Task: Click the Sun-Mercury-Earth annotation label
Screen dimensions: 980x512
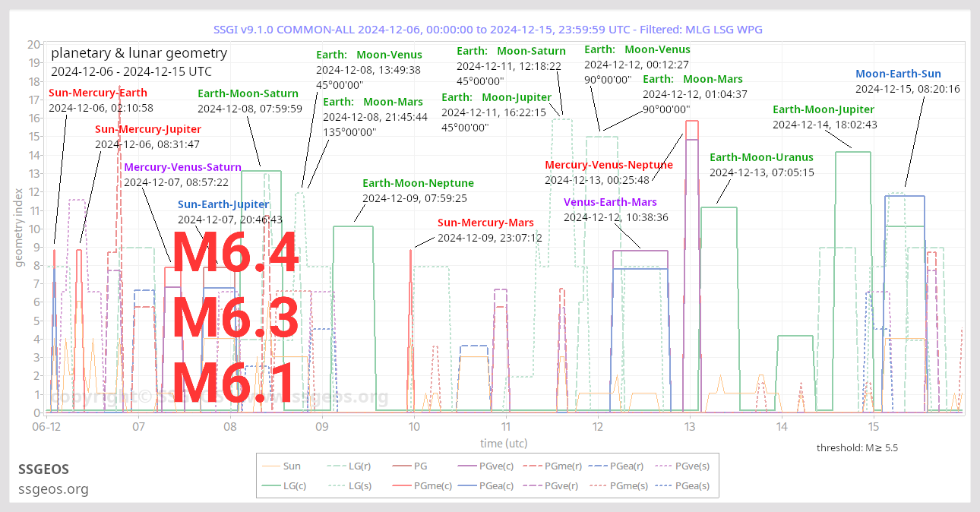Action: (98, 92)
